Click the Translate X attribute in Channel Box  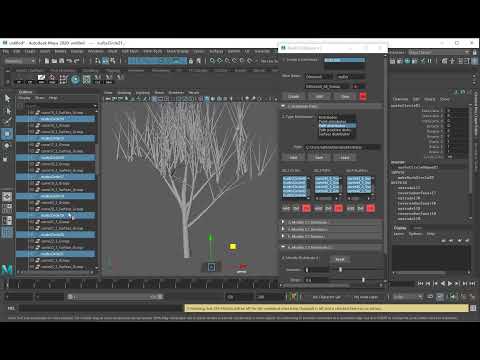point(432,111)
